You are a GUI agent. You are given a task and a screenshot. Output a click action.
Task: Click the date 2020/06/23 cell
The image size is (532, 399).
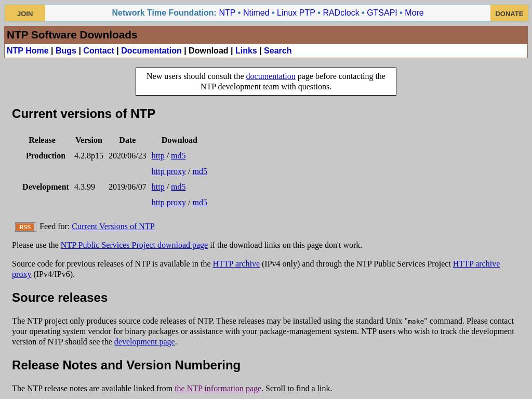pos(127,156)
